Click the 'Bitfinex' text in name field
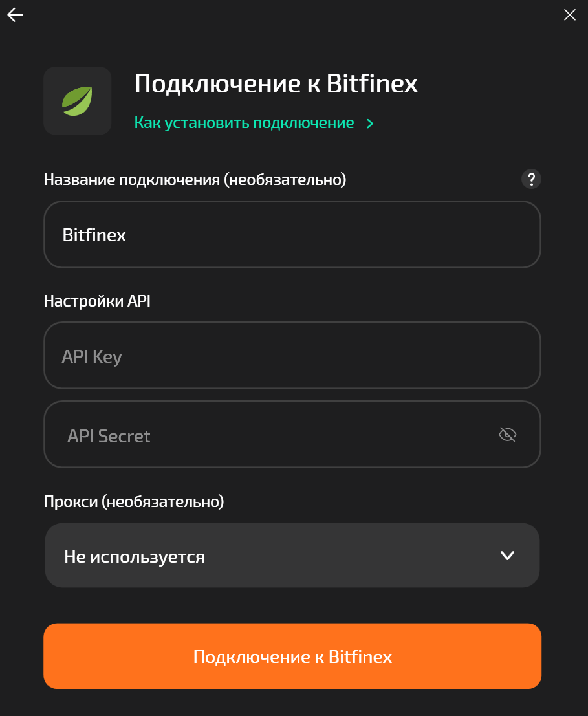This screenshot has width=588, height=716. (94, 235)
